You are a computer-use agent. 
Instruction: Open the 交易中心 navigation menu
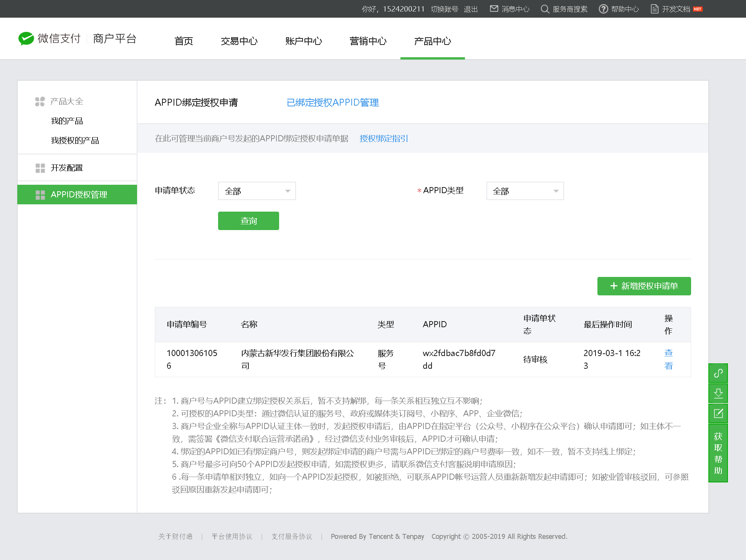(239, 41)
